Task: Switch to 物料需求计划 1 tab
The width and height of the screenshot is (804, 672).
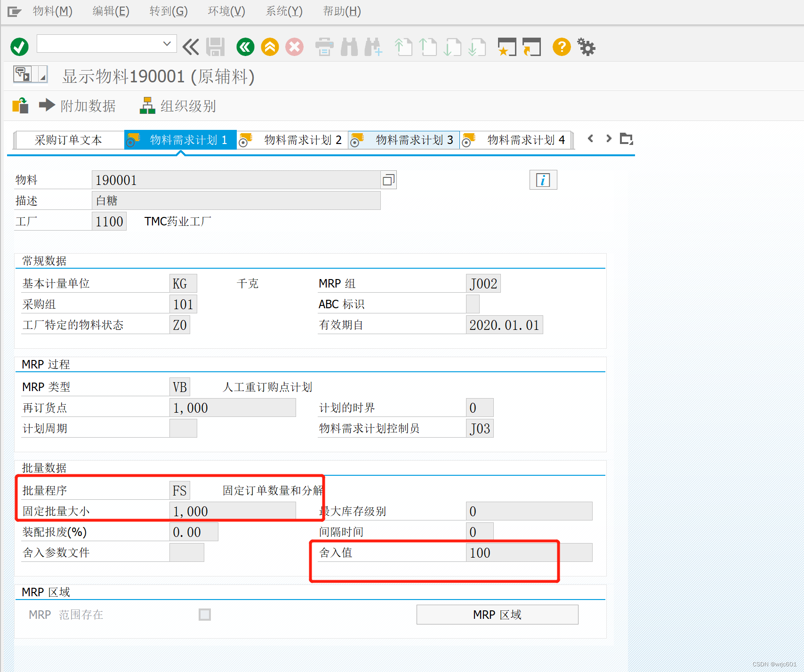Action: click(x=181, y=140)
